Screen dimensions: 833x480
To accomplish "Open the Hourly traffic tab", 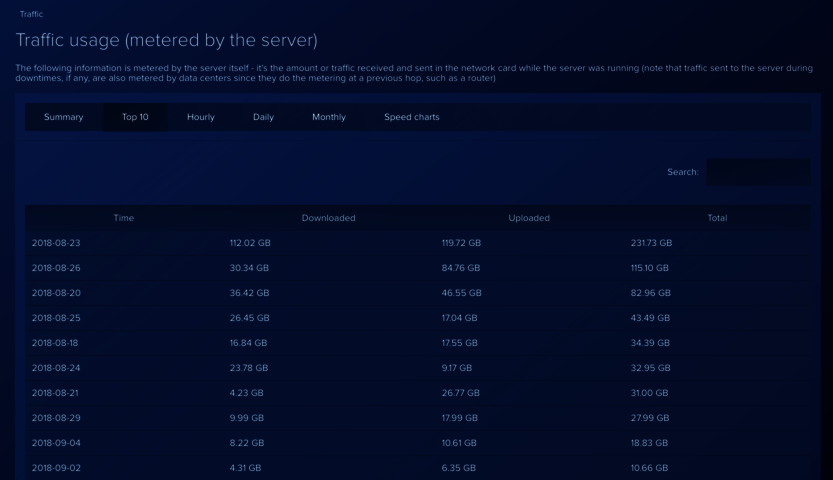I will pyautogui.click(x=200, y=117).
